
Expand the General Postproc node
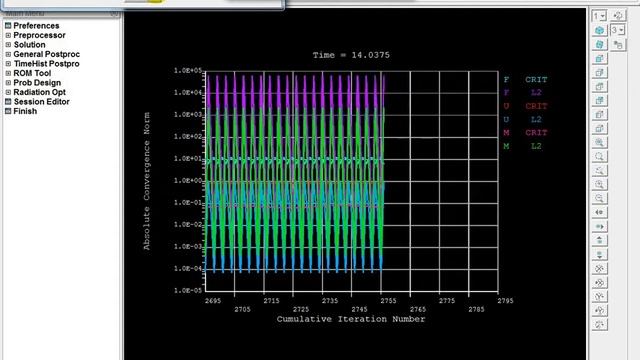[x=8, y=54]
